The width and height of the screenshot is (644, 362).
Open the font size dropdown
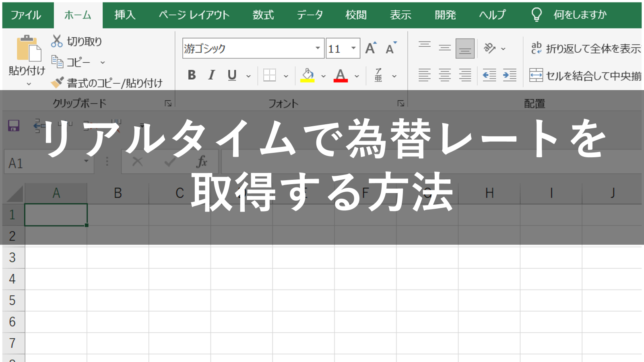click(353, 48)
